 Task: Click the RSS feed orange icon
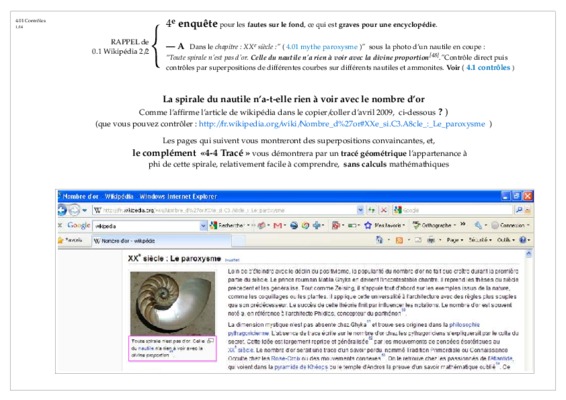(x=399, y=240)
